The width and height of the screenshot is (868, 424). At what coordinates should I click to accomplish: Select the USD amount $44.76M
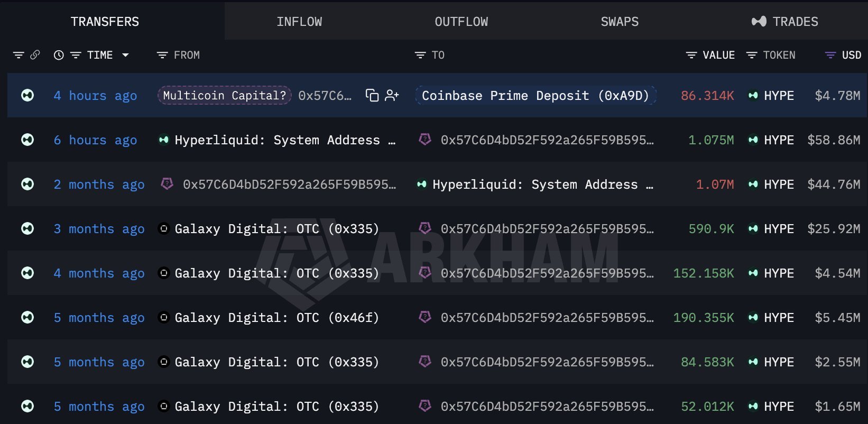tap(834, 185)
